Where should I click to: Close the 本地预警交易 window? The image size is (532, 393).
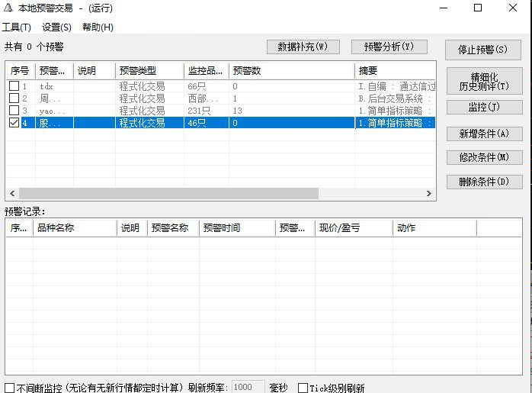[513, 8]
